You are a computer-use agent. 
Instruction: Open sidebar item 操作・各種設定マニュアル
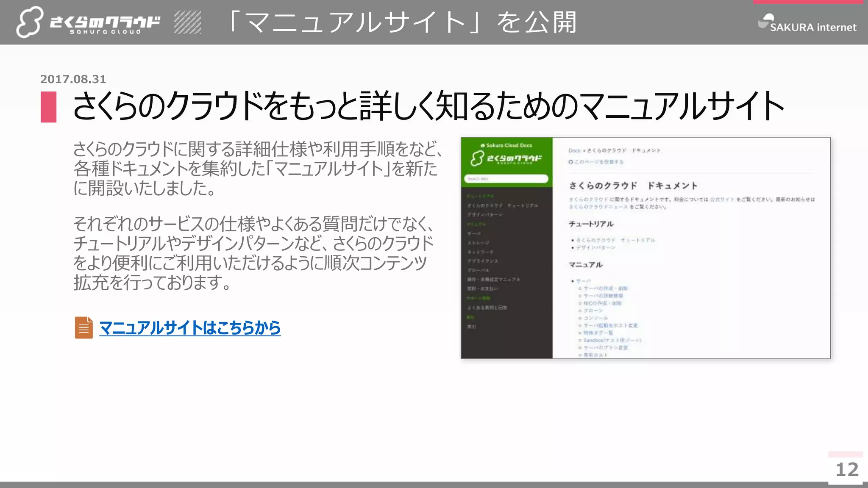494,280
